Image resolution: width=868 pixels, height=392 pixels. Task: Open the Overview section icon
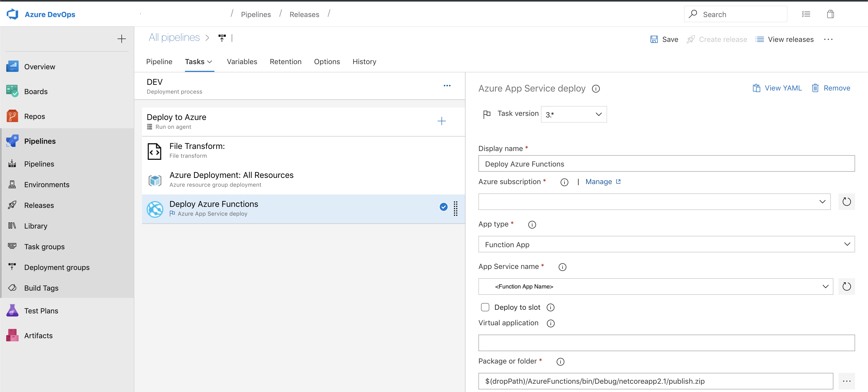click(x=12, y=66)
